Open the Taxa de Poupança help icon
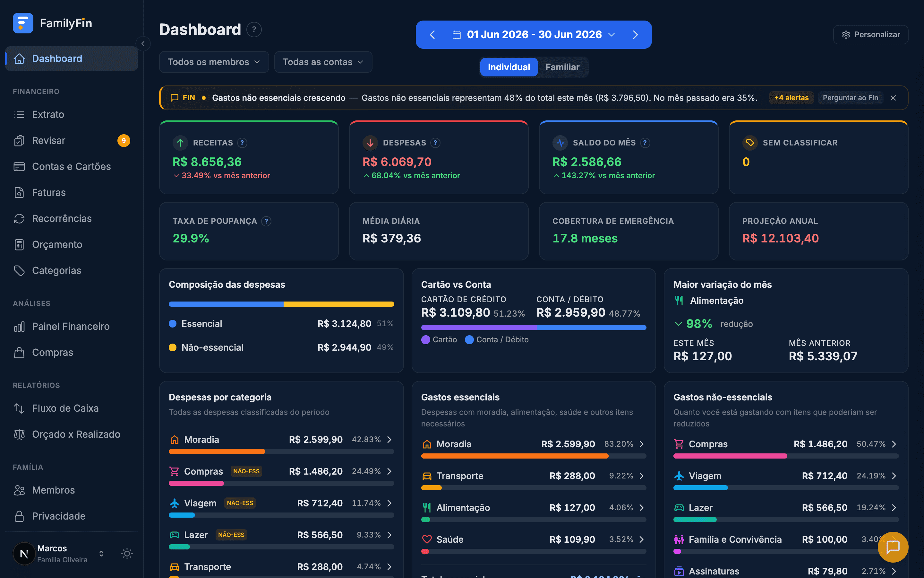 tap(266, 221)
